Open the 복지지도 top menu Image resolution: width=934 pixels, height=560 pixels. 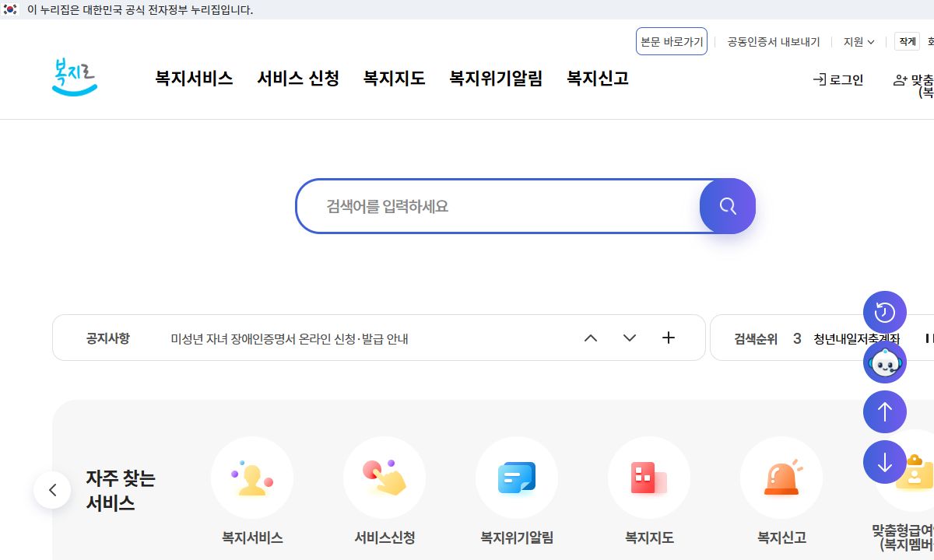(x=395, y=79)
